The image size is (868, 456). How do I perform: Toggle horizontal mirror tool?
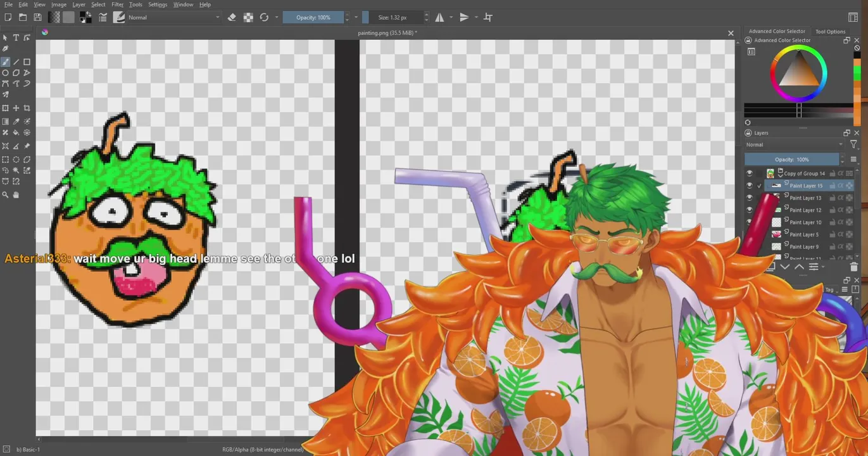(439, 18)
